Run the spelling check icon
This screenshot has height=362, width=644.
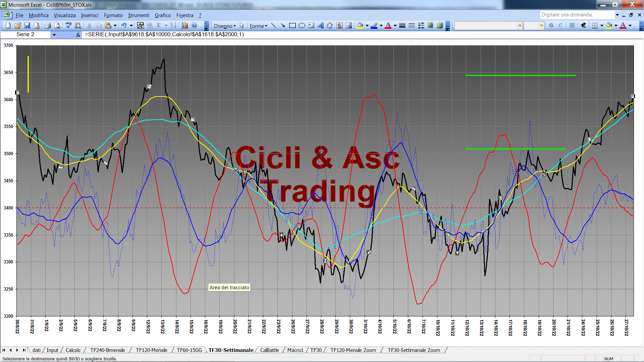pyautogui.click(x=68, y=25)
